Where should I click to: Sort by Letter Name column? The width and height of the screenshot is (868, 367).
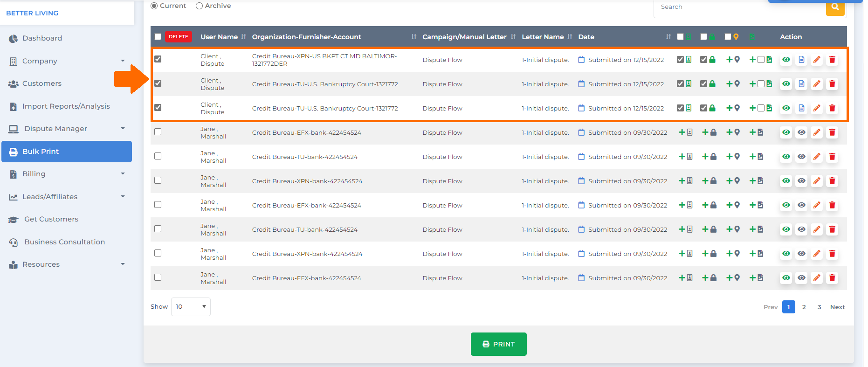click(570, 37)
